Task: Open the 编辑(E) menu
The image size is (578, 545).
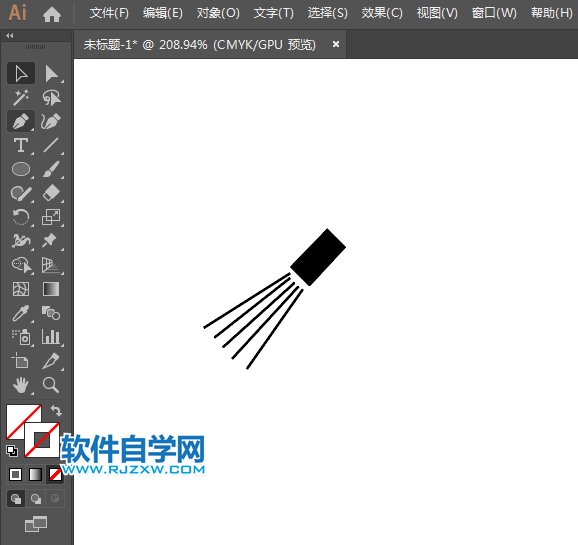Action: (163, 13)
